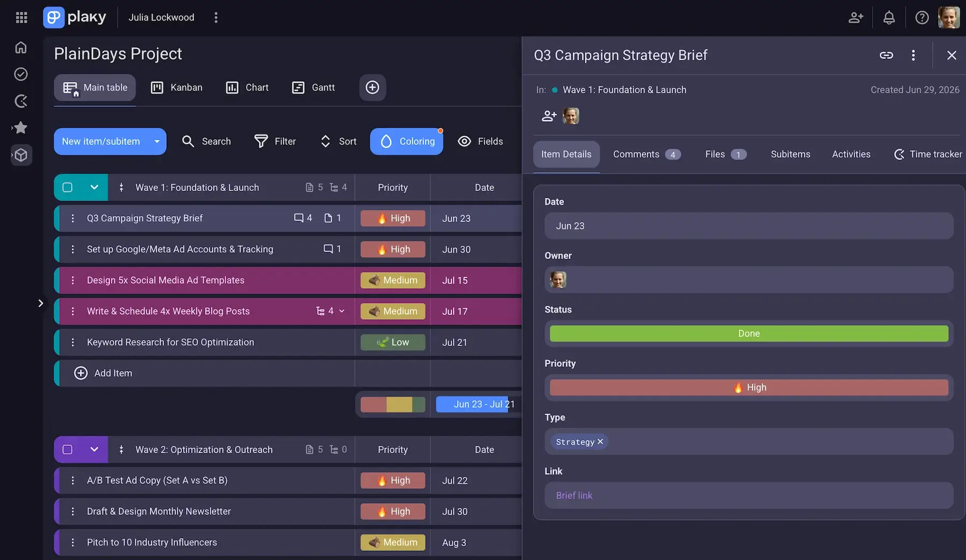This screenshot has width=966, height=560.
Task: Expand subitems of Weekly Blog Posts row
Action: 342,311
